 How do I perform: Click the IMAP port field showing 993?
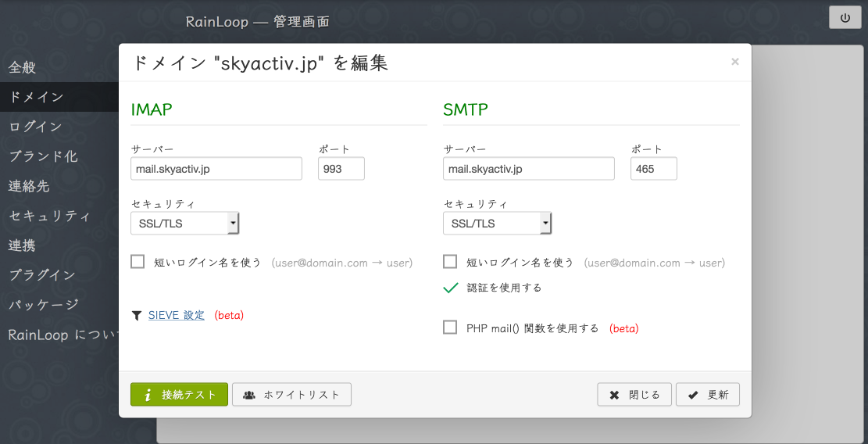tap(341, 169)
